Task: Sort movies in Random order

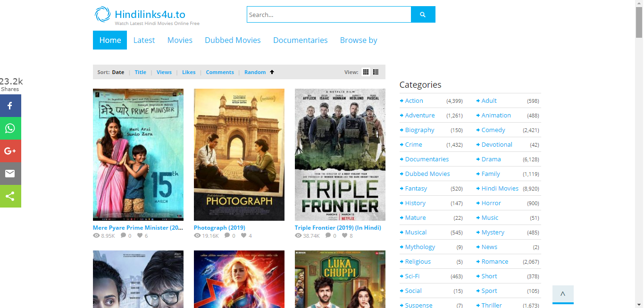Action: pos(255,72)
